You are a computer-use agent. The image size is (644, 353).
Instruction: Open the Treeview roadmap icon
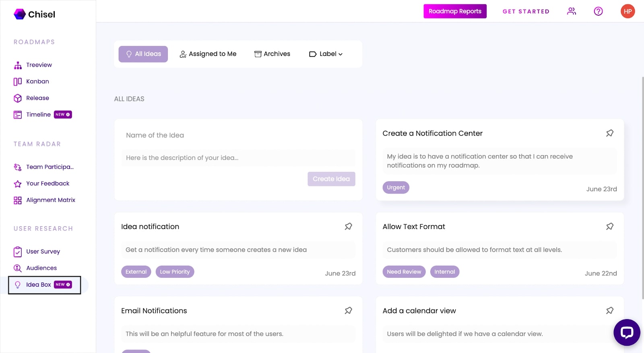pyautogui.click(x=18, y=65)
